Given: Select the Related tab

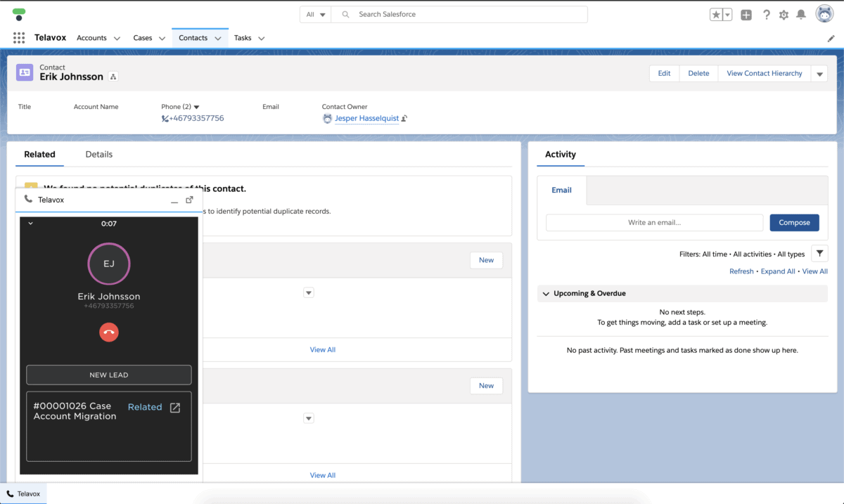Looking at the screenshot, I should [39, 155].
